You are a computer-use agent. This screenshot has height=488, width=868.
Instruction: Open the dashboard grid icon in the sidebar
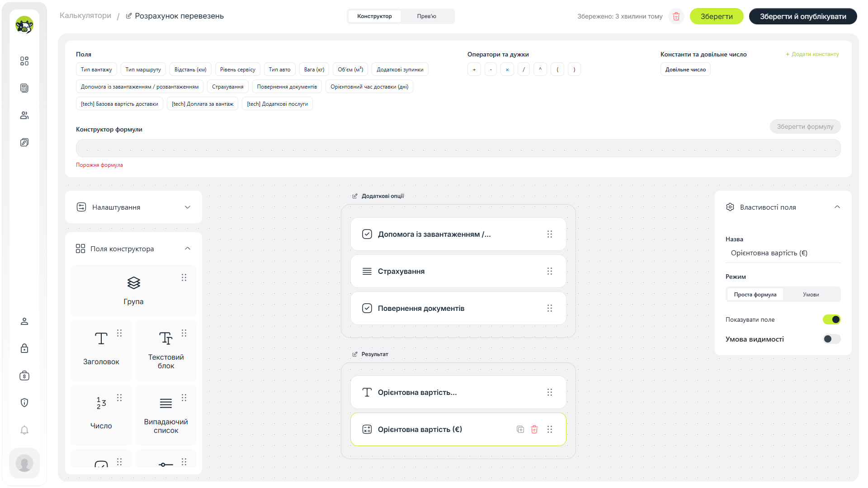24,61
